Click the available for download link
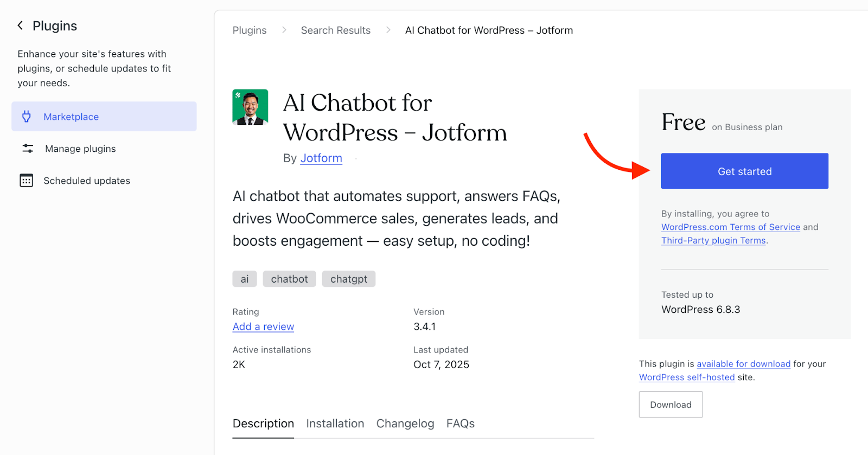 click(x=743, y=364)
